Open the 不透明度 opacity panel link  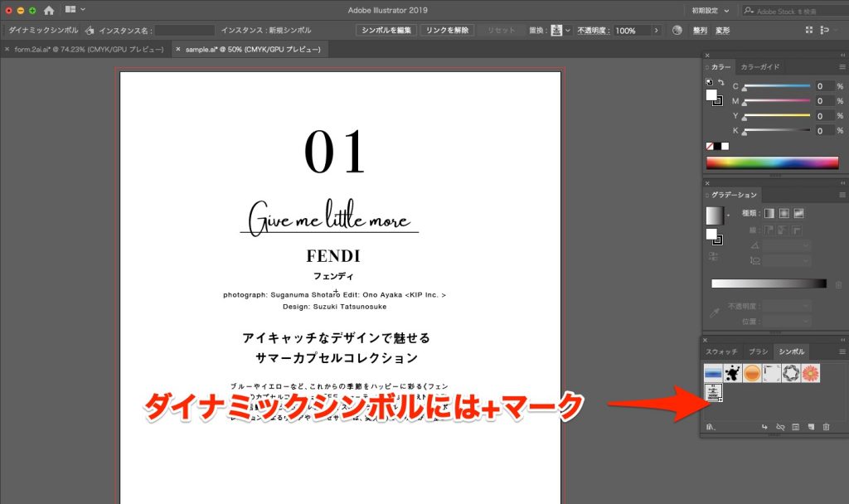click(x=593, y=31)
